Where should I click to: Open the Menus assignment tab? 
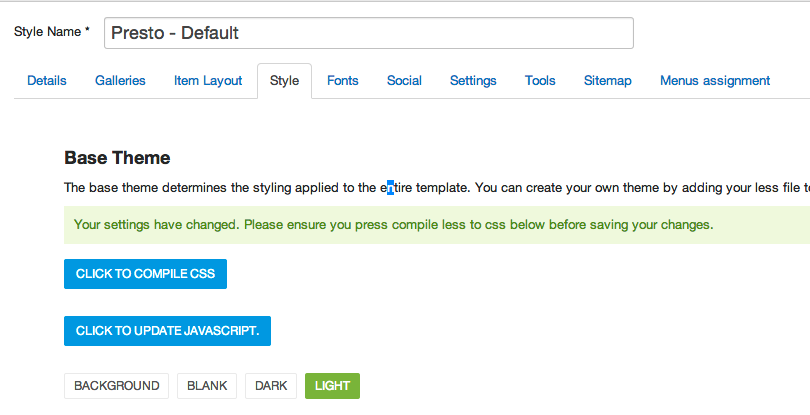[x=715, y=81]
